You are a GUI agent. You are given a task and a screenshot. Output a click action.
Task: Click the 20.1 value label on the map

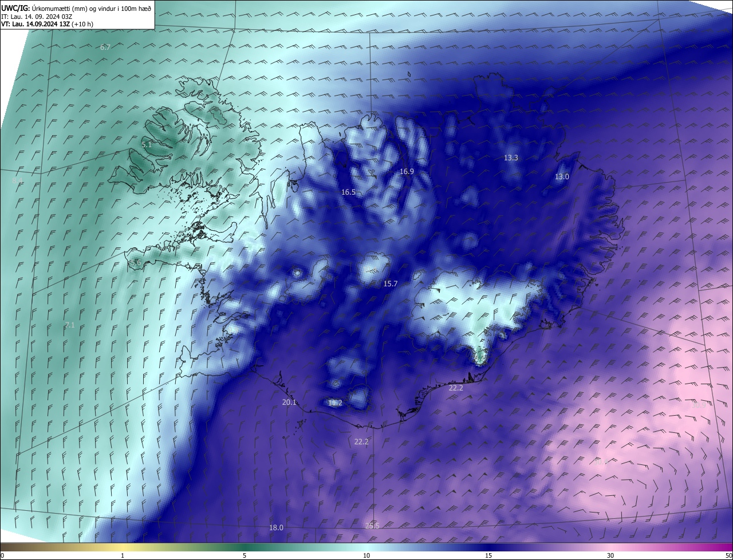click(289, 403)
